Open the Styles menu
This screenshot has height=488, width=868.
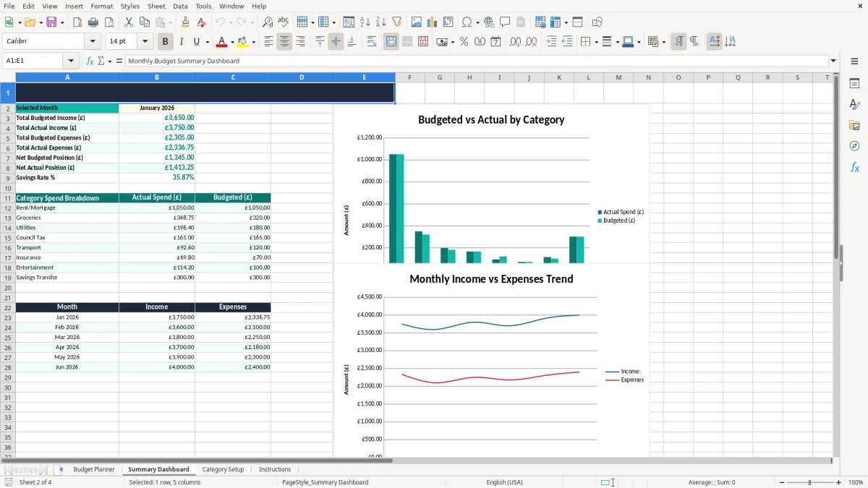coord(130,6)
